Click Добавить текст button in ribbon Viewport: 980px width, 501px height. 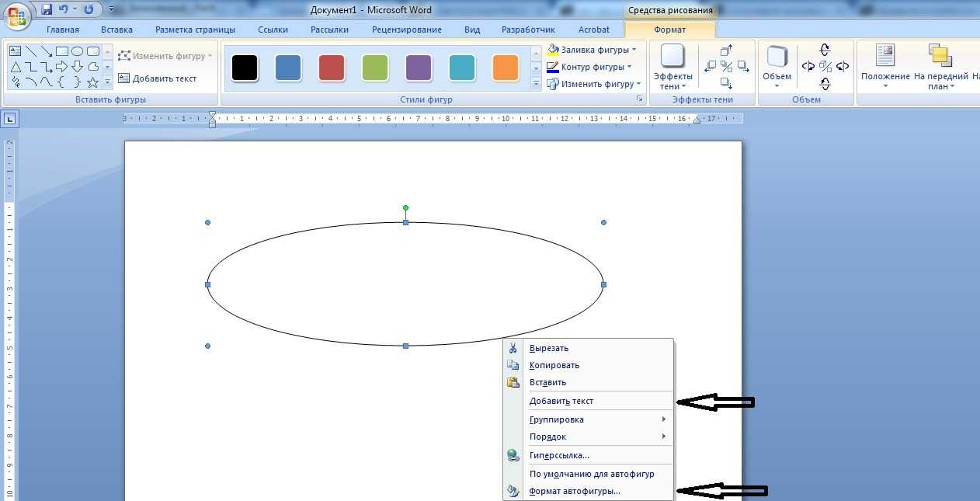pos(158,78)
